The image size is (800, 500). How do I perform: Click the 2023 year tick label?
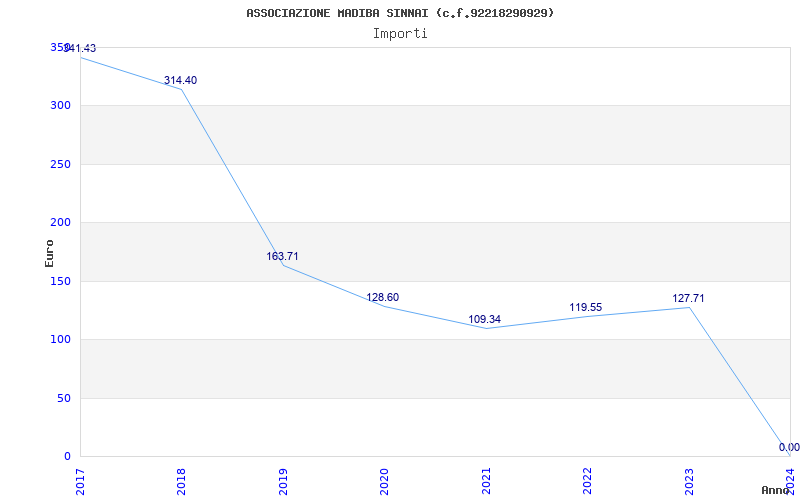[689, 480]
